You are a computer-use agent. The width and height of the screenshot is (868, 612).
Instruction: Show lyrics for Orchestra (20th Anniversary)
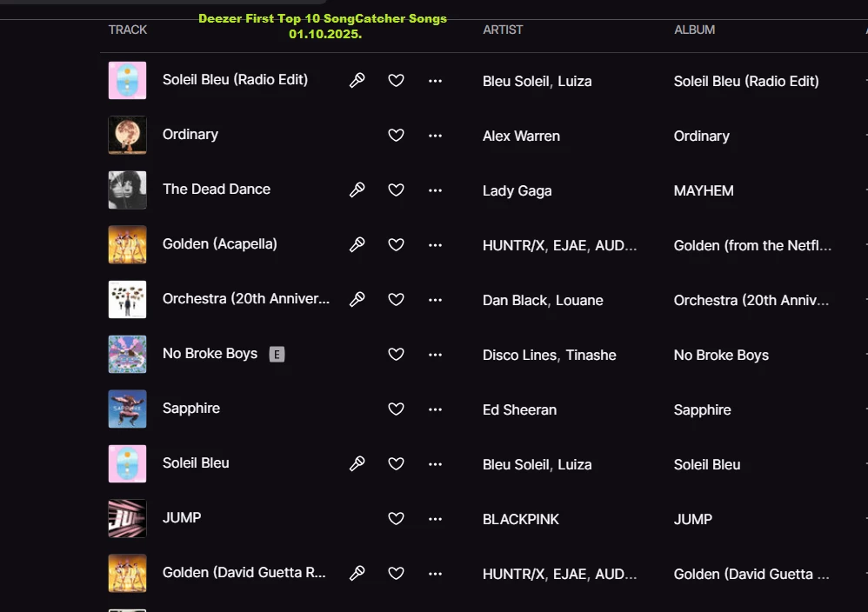pyautogui.click(x=357, y=299)
